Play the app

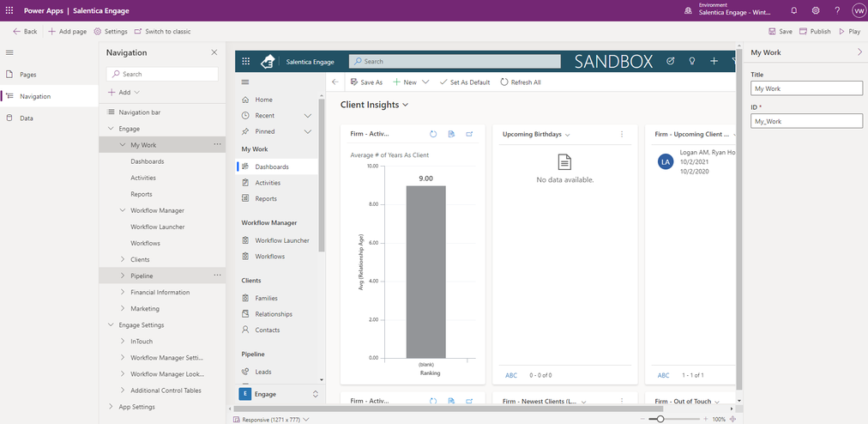[850, 32]
